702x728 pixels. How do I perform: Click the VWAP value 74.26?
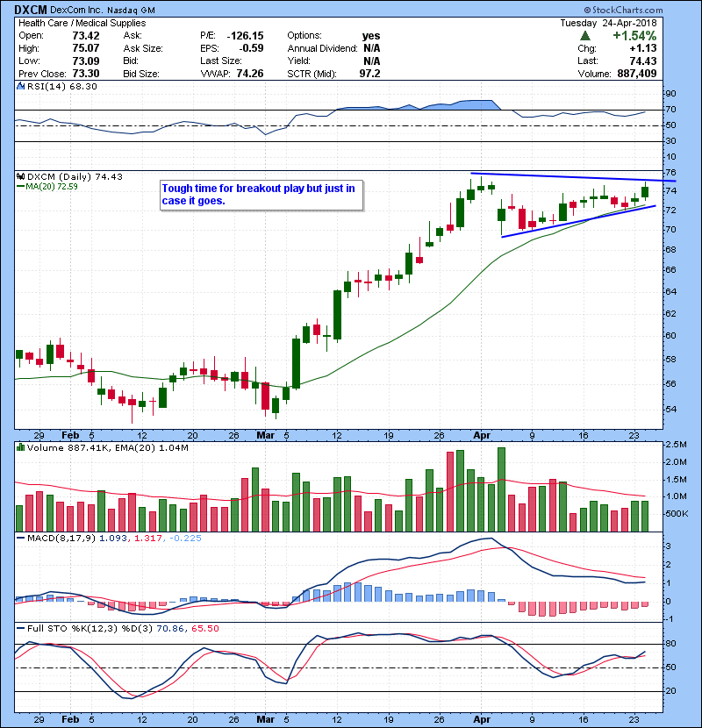point(250,74)
